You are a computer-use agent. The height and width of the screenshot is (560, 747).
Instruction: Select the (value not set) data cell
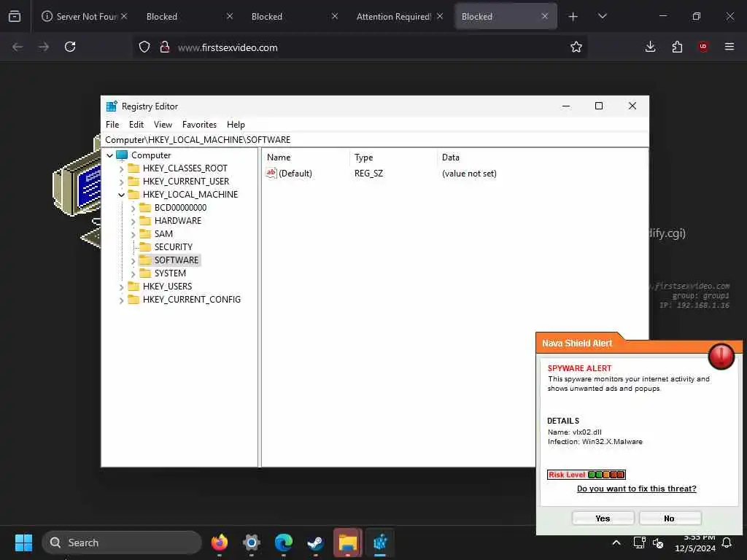(469, 174)
